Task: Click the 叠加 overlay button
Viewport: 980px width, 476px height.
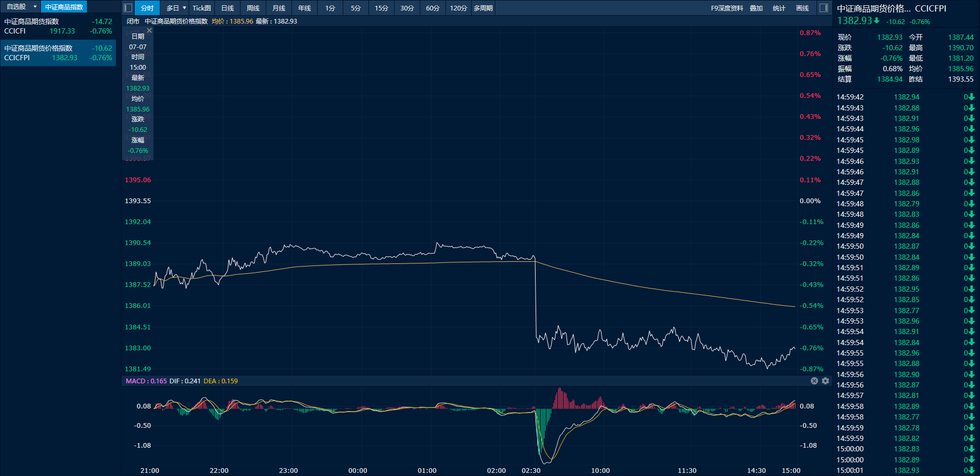Action: click(756, 8)
